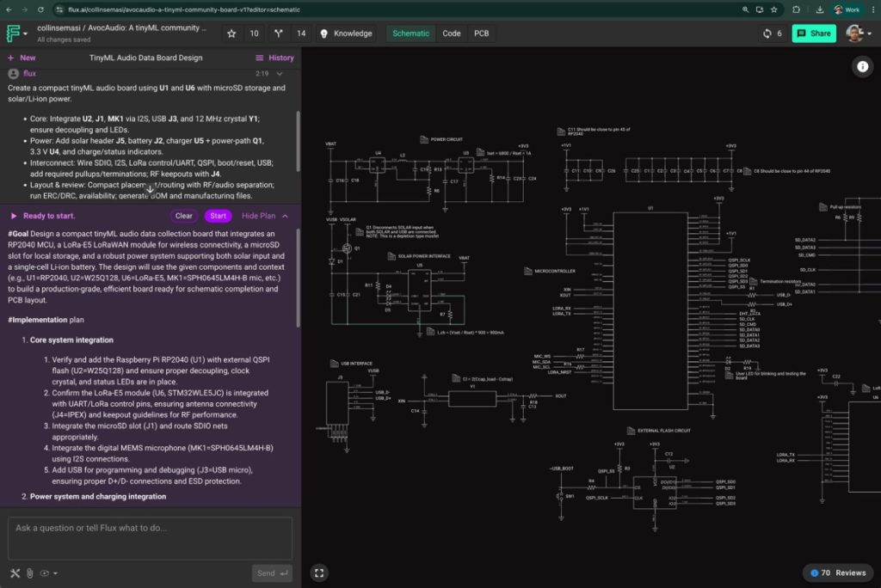The image size is (881, 588).
Task: Star the project with the star icon
Action: pos(231,34)
